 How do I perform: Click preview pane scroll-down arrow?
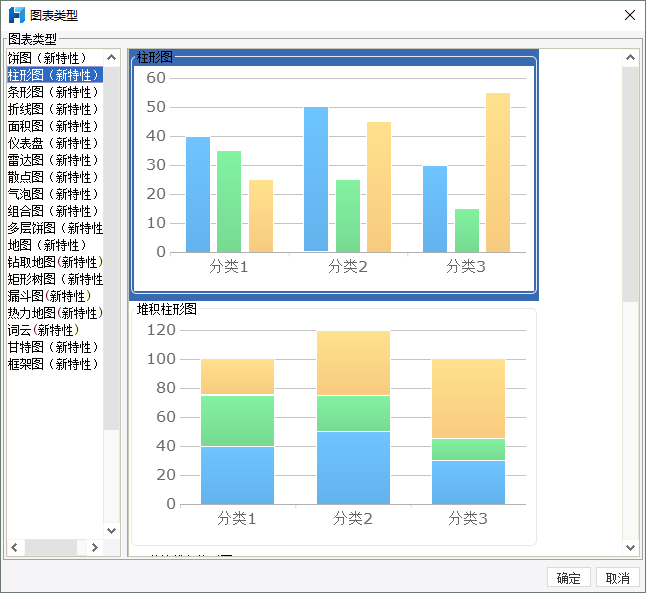tap(630, 548)
